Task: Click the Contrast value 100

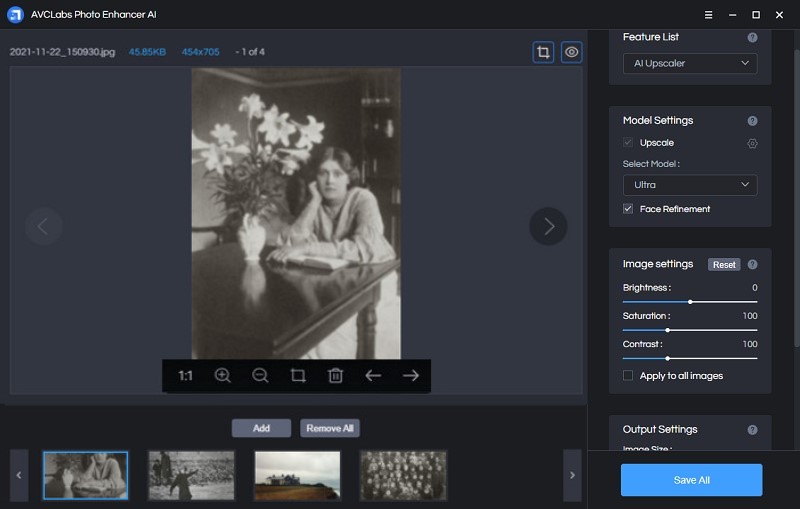Action: click(750, 344)
